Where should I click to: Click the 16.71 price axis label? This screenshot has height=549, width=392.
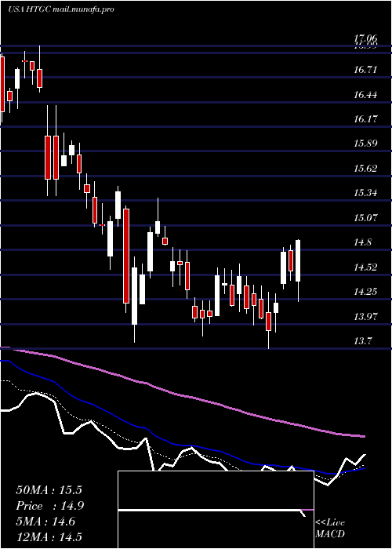pos(365,70)
